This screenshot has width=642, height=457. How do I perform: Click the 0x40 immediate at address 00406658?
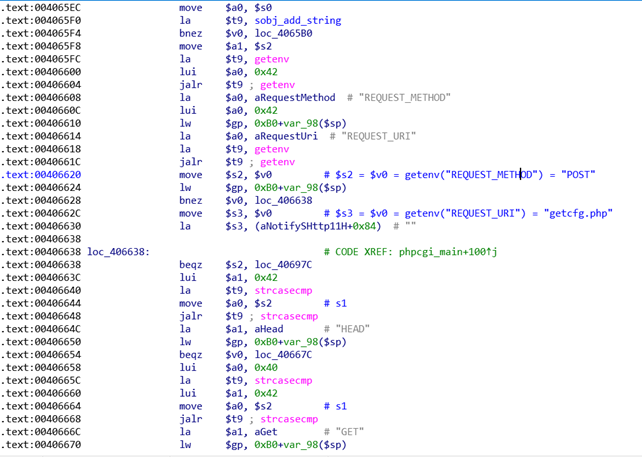pos(266,367)
